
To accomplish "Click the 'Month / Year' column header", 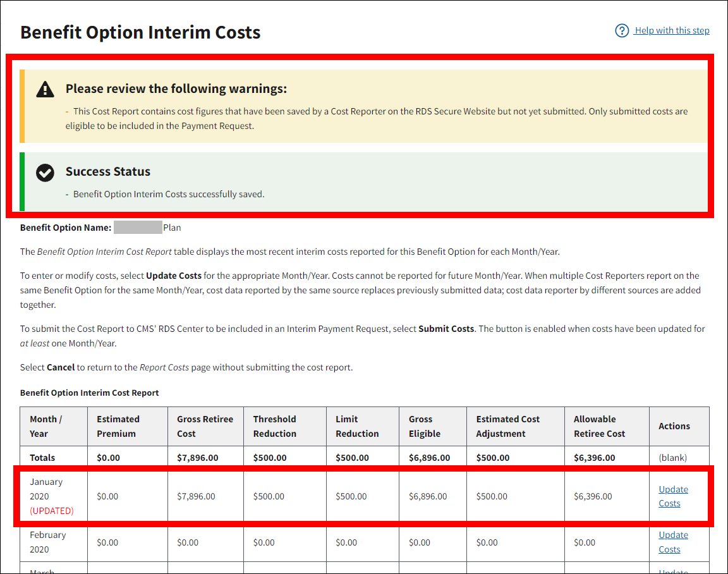I will pyautogui.click(x=45, y=426).
